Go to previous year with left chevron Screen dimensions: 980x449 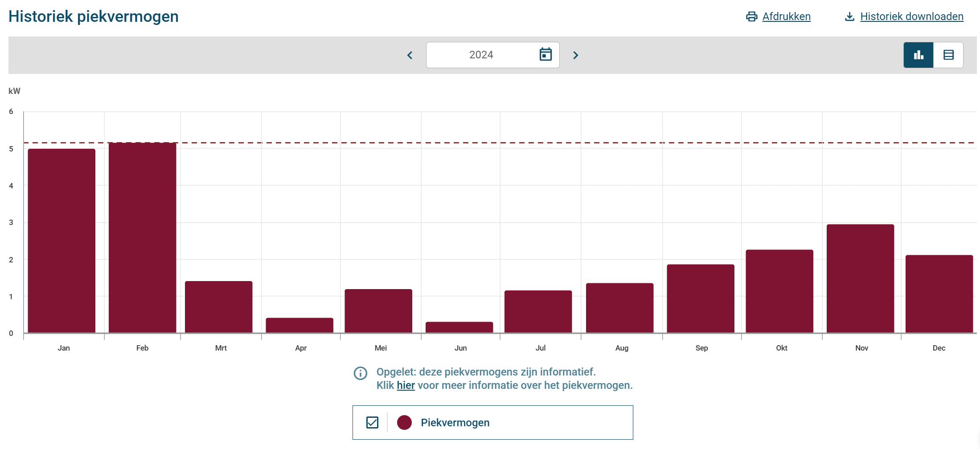[410, 55]
